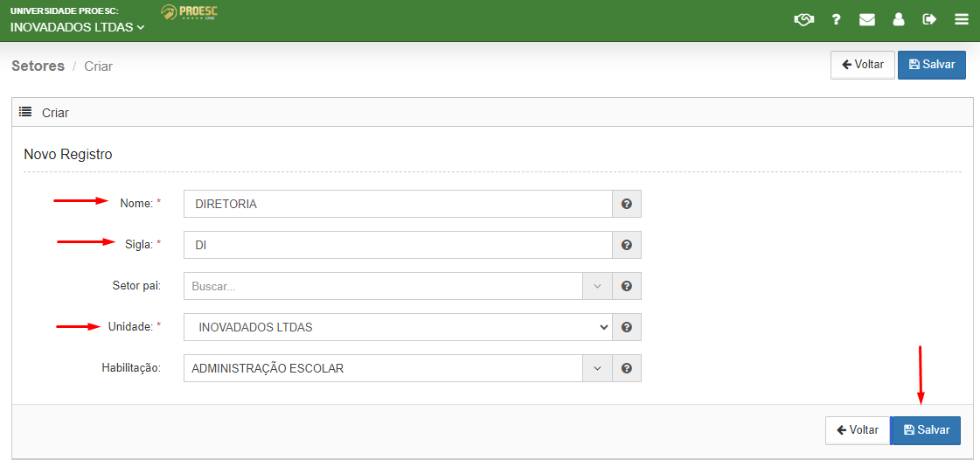Click the logout arrow icon
This screenshot has height=460, width=980.
tap(929, 19)
